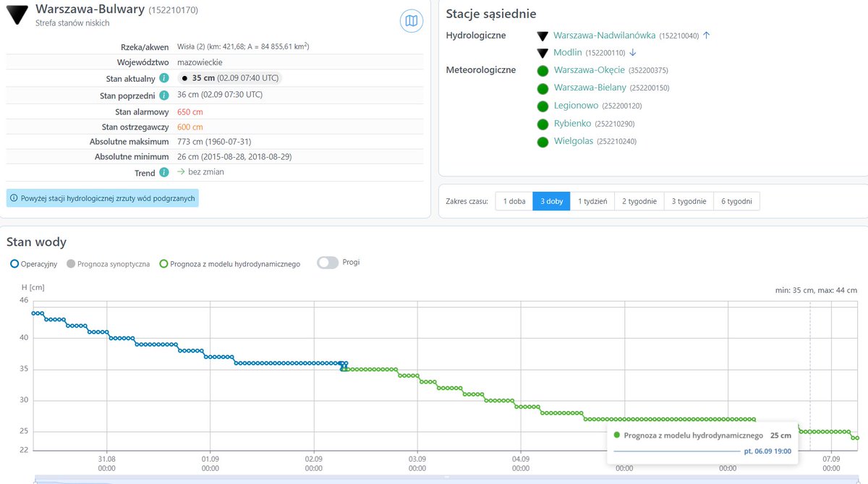Click downstream arrow next to Modlin
868x484 pixels.
tap(632, 52)
